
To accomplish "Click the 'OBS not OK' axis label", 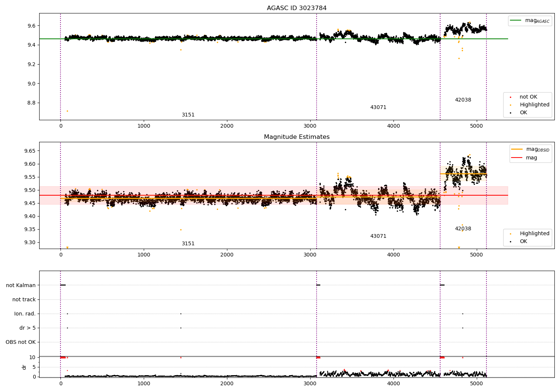I will (21, 342).
